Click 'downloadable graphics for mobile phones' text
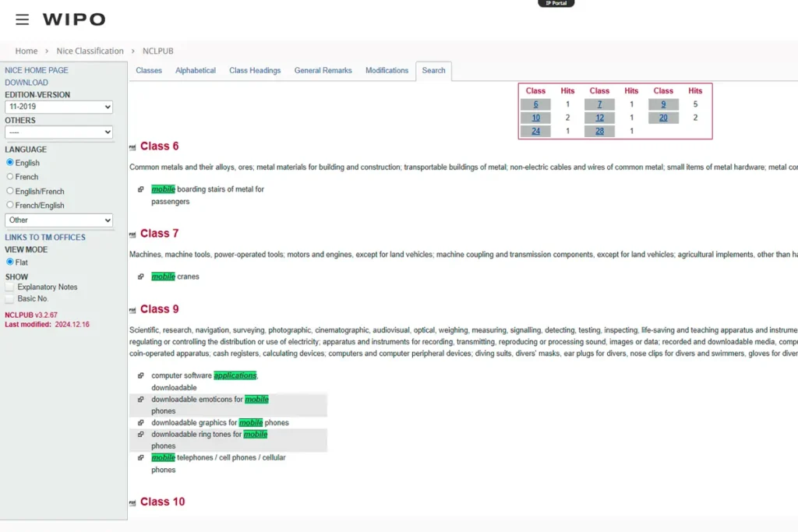 pos(220,423)
